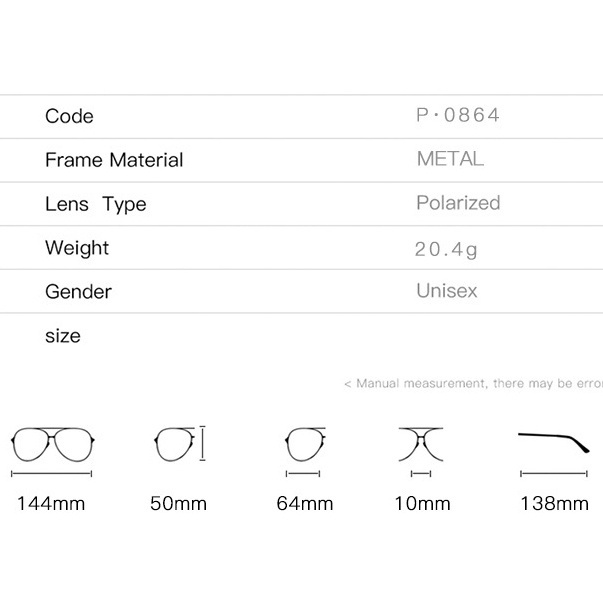Click the Lens Type label
The width and height of the screenshot is (603, 603).
point(96,204)
